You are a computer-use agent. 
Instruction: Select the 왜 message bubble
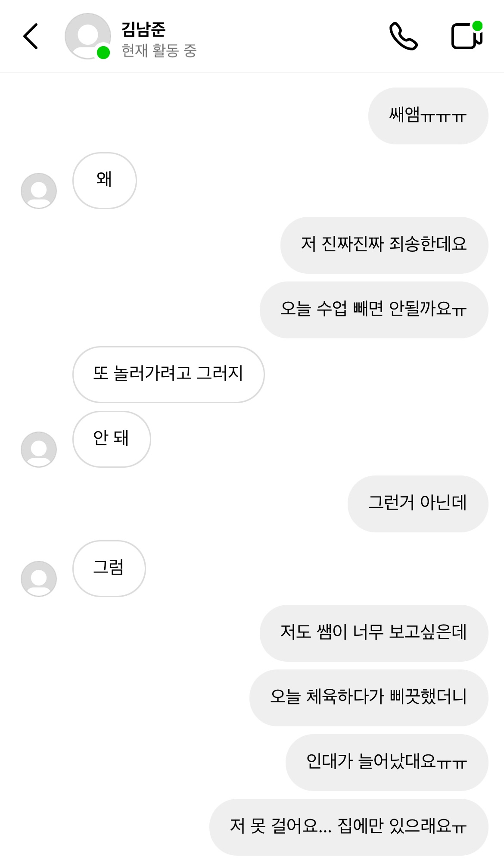pyautogui.click(x=104, y=180)
